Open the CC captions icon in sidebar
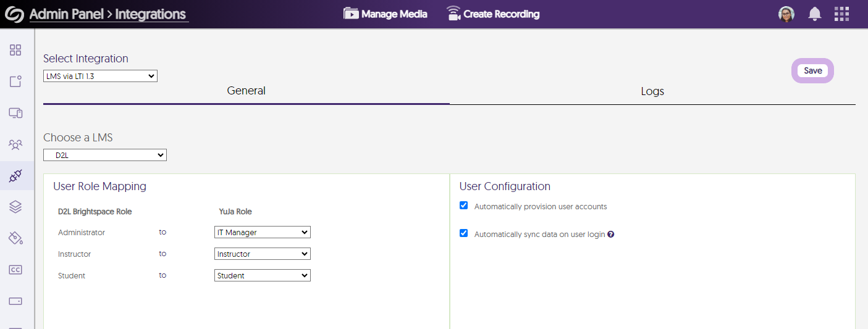This screenshot has height=329, width=868. [15, 270]
